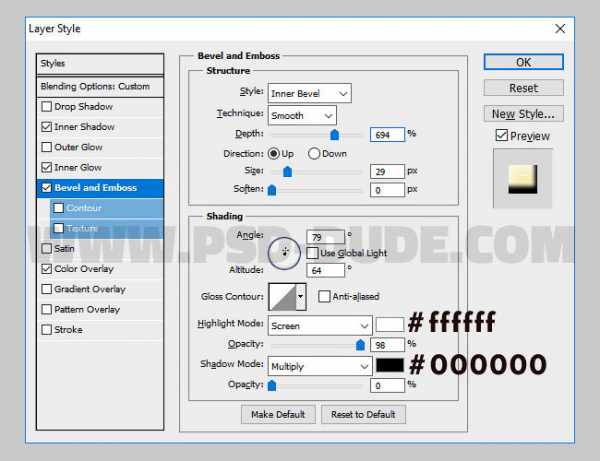This screenshot has height=461, width=600.
Task: Select the Color Overlay style entry
Action: (x=84, y=269)
